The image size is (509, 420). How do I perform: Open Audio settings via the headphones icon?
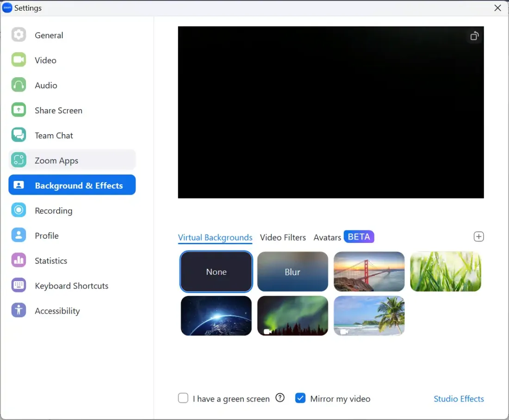point(19,85)
